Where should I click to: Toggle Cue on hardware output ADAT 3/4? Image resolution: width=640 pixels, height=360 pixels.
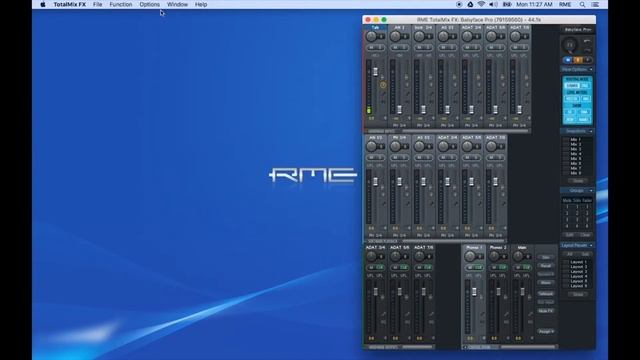coord(380,268)
